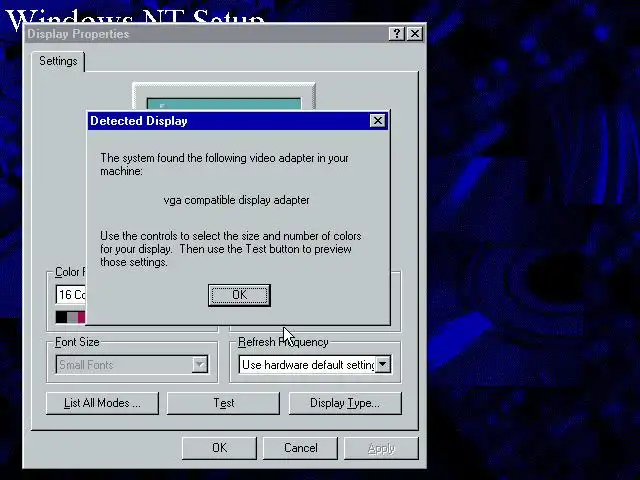Viewport: 640px width, 480px height.
Task: Close the Detected Display dialog
Action: click(378, 121)
